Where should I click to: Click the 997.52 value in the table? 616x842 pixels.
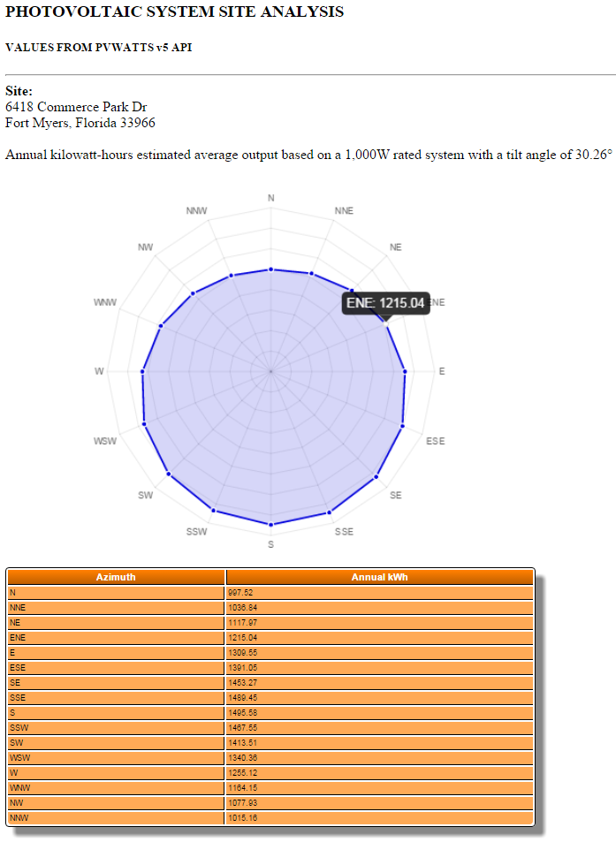(x=240, y=593)
